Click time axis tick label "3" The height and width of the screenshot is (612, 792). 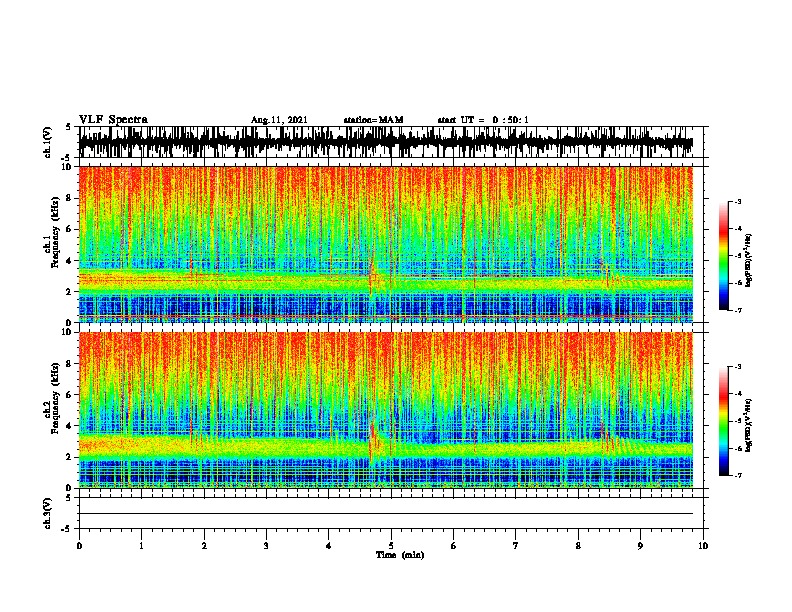tap(266, 546)
